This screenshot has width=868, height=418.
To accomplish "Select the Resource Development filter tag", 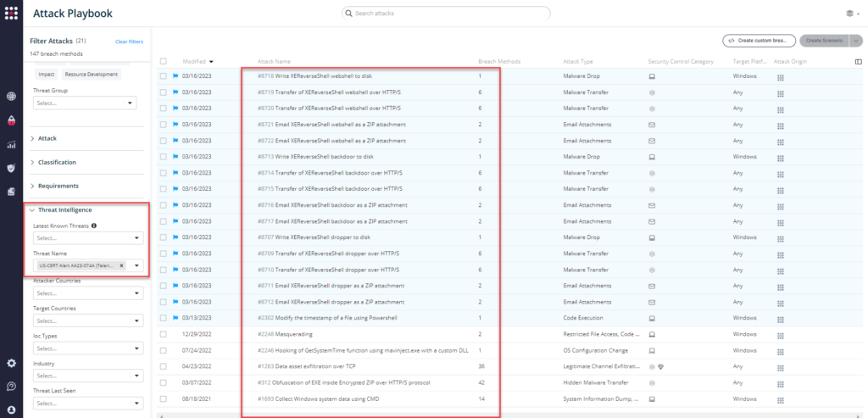I will click(x=91, y=74).
